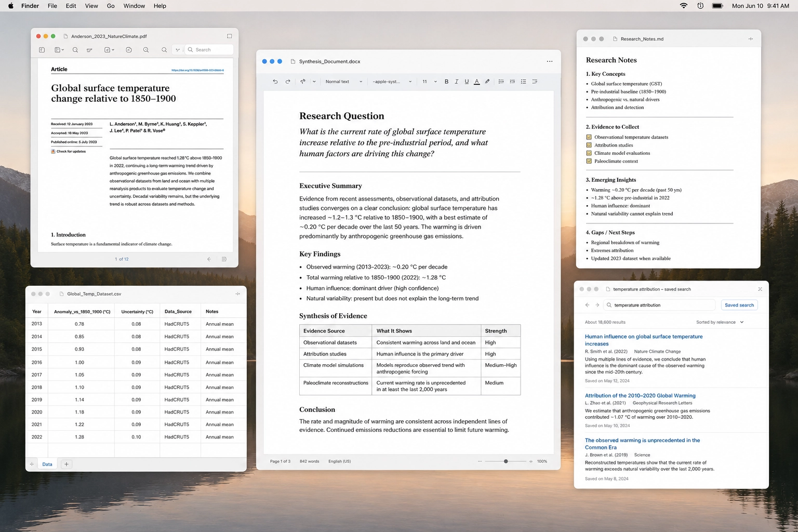Screen dimensions: 798x532
Task: Open the three-dot menu of Synthesis_Document window
Action: 550,61
